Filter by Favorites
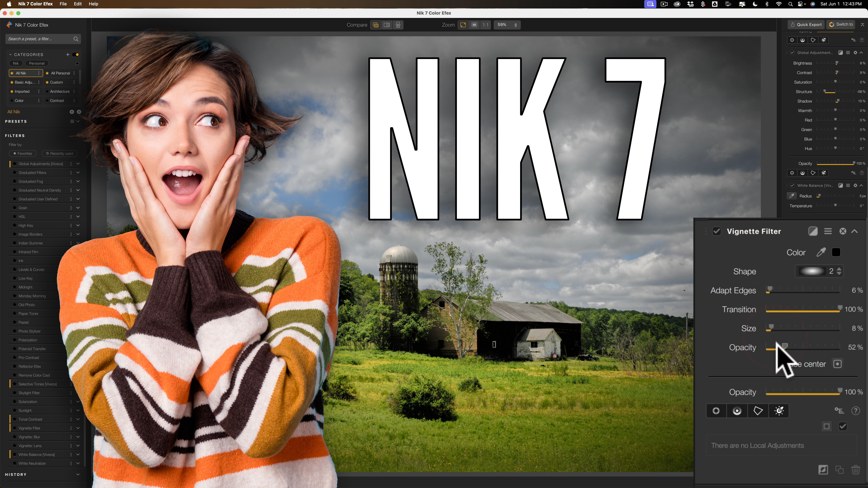The height and width of the screenshot is (488, 868). [x=23, y=154]
